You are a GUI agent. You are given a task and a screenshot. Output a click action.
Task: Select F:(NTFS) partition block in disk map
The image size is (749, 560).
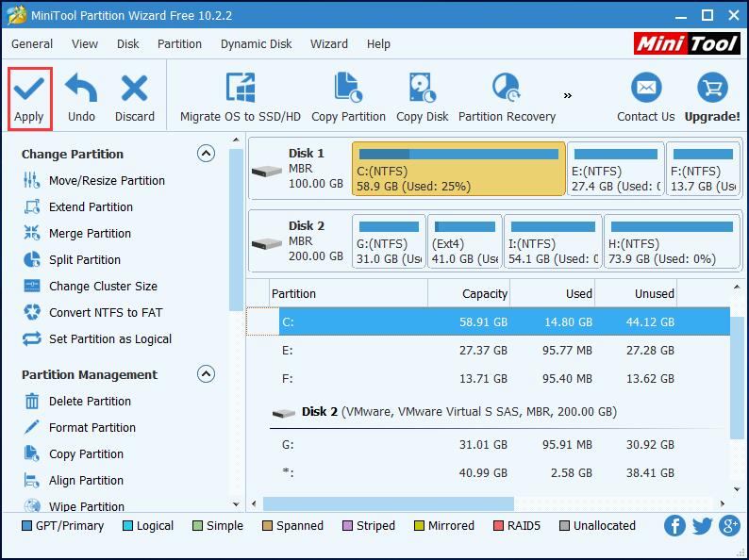[703, 169]
